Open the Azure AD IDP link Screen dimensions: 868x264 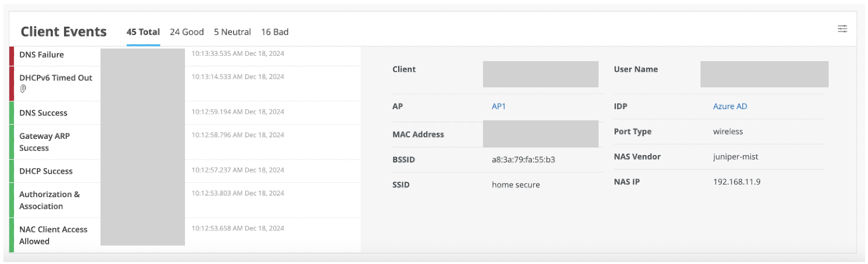point(730,106)
